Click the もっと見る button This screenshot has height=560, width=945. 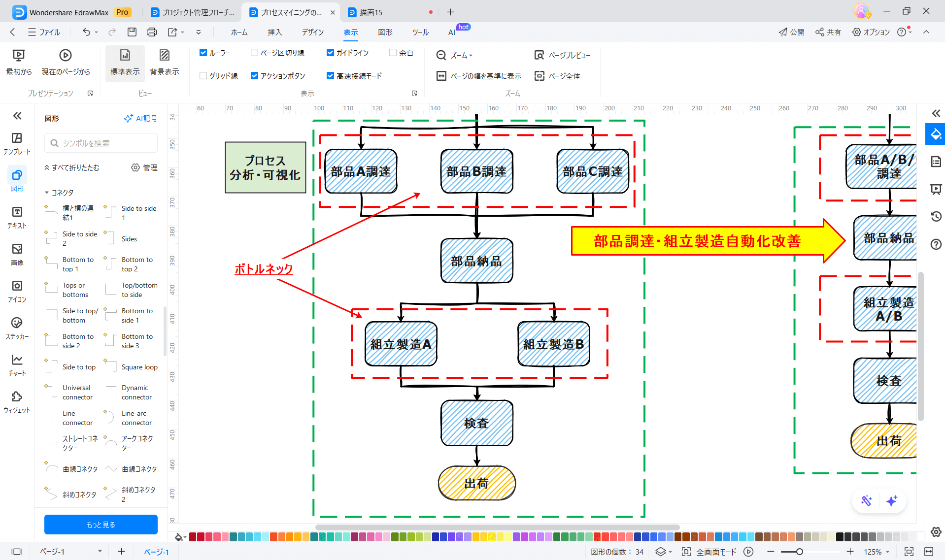point(101,525)
